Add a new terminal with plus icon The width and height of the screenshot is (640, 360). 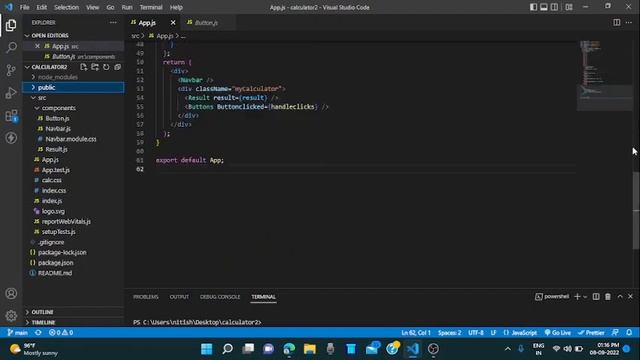(x=577, y=297)
